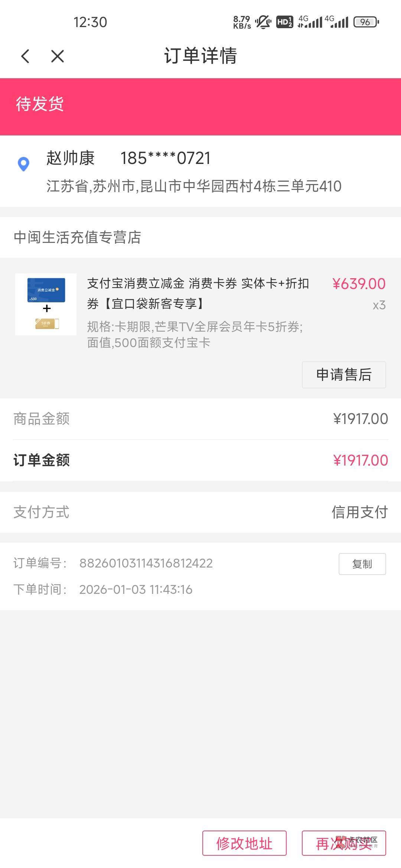The image size is (401, 868).
Task: Close the order details page
Action: point(58,56)
